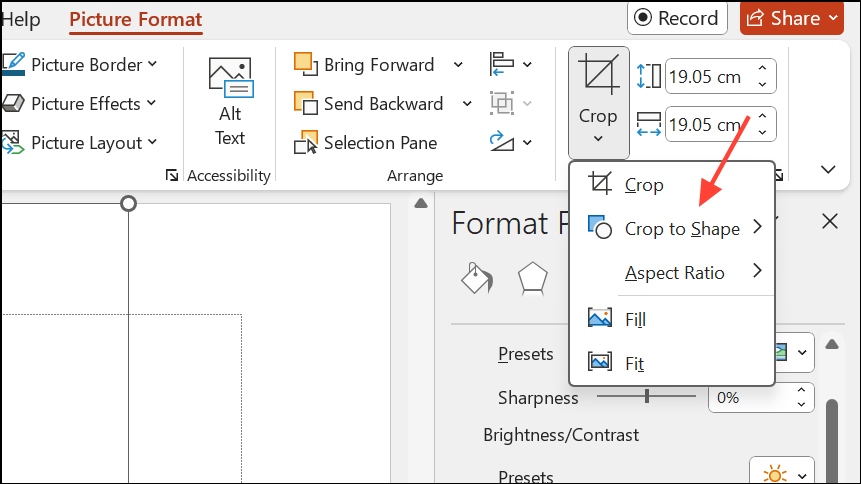Screen dimensions: 861x484
Task: Click the Selection Pane icon
Action: click(x=306, y=142)
